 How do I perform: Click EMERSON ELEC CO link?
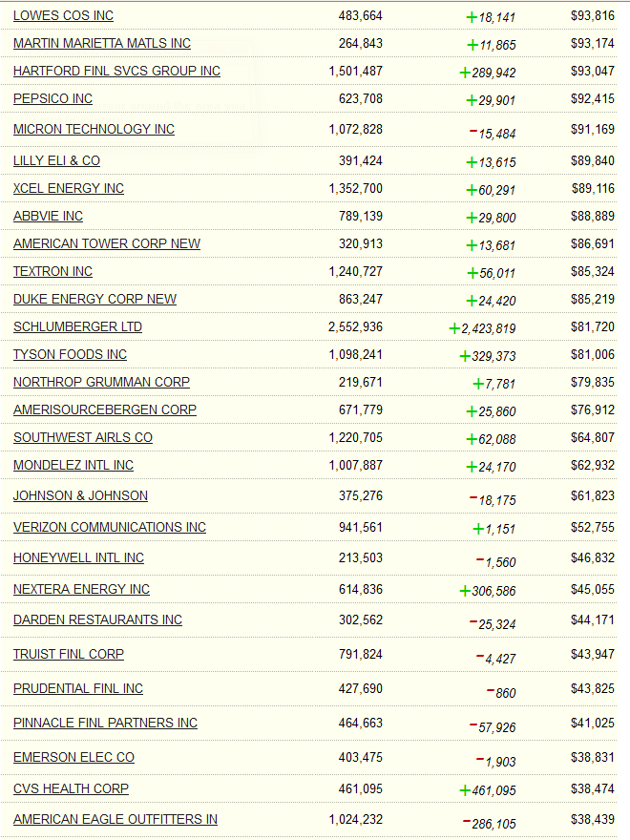point(73,757)
